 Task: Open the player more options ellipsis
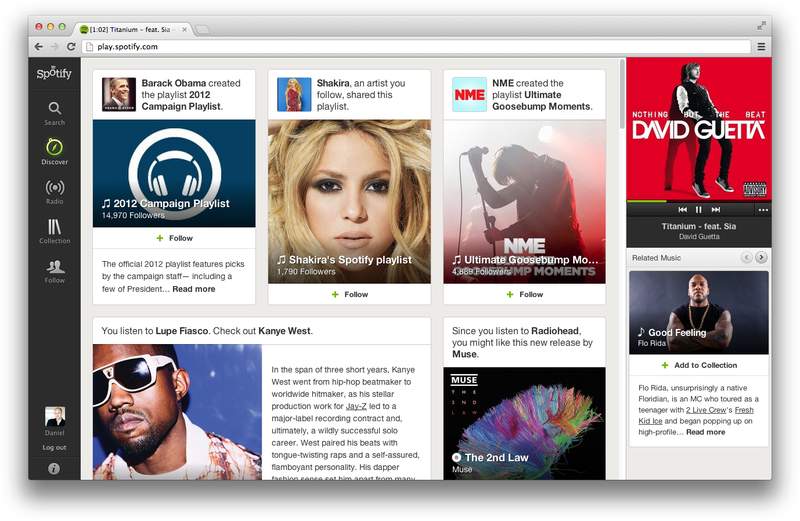pyautogui.click(x=763, y=210)
